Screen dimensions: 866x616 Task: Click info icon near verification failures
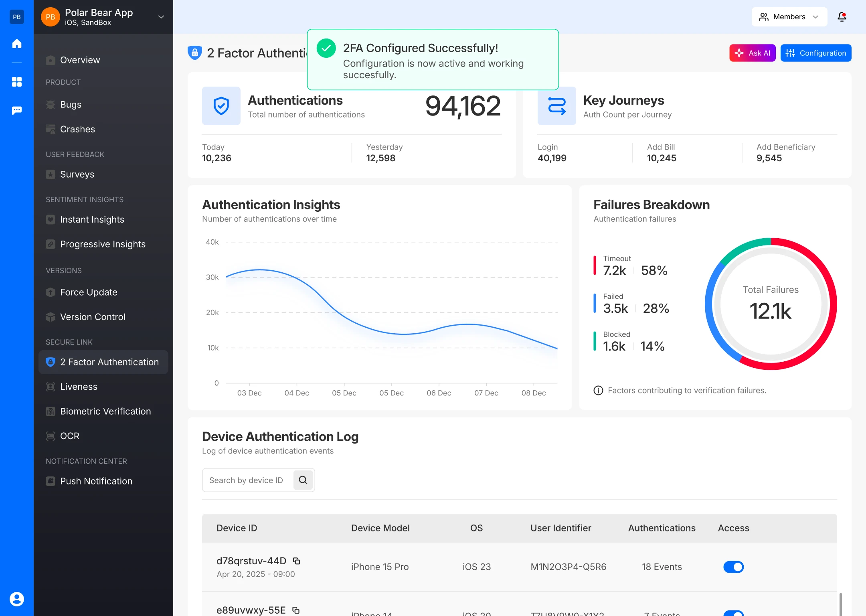[x=598, y=390]
